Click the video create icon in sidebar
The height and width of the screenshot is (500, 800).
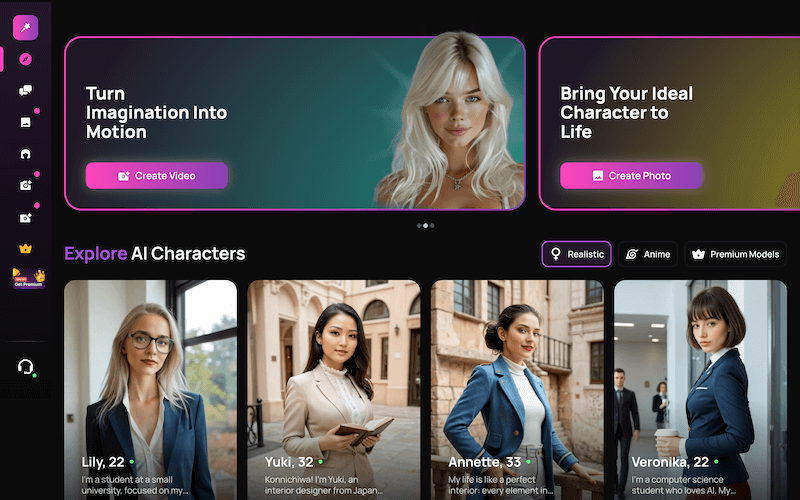pos(26,218)
